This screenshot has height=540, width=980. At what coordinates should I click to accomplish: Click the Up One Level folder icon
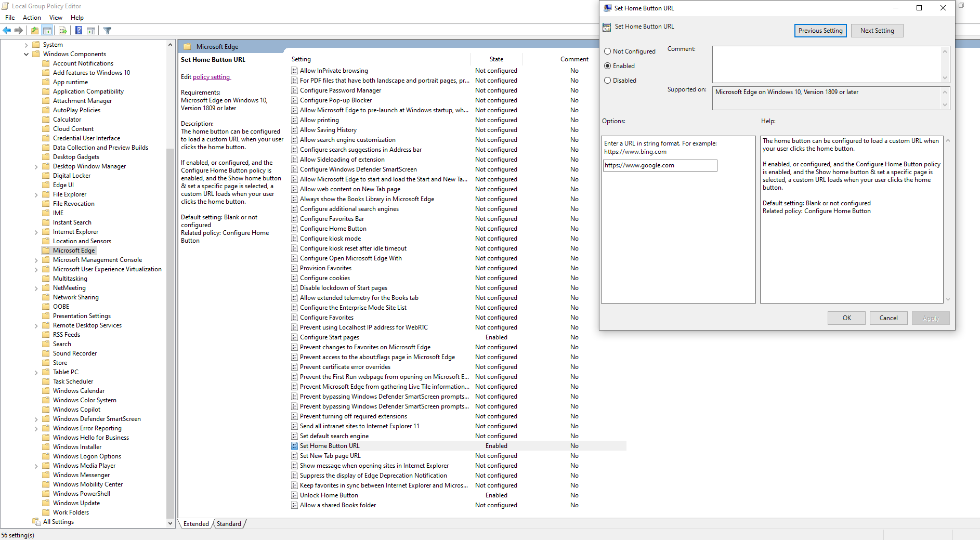click(x=34, y=31)
